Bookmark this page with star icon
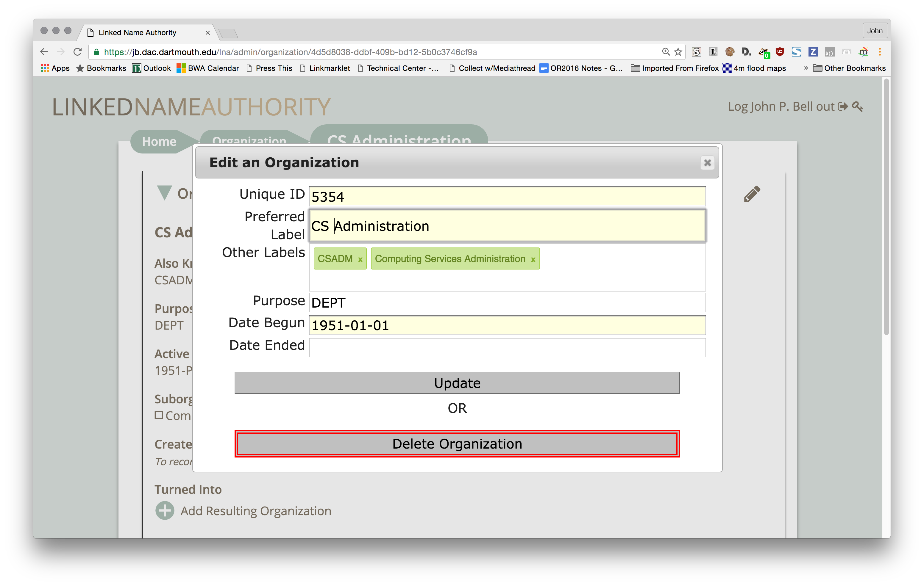The width and height of the screenshot is (924, 586). [x=678, y=52]
